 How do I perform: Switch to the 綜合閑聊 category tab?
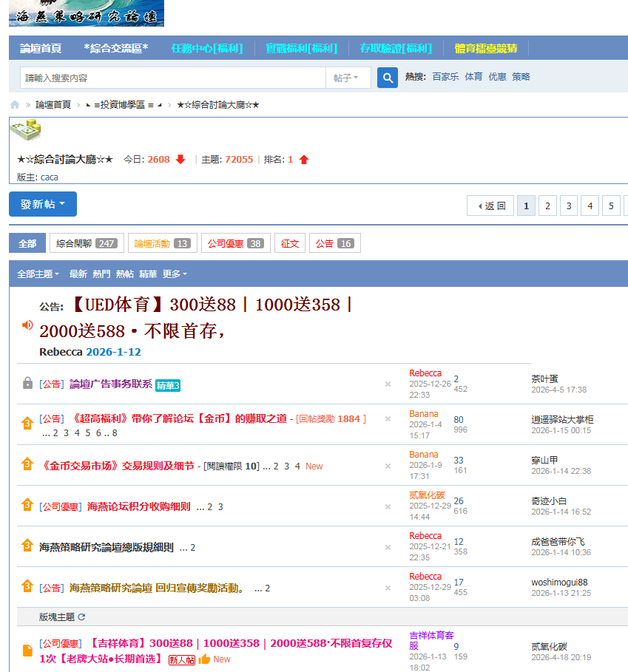point(86,243)
